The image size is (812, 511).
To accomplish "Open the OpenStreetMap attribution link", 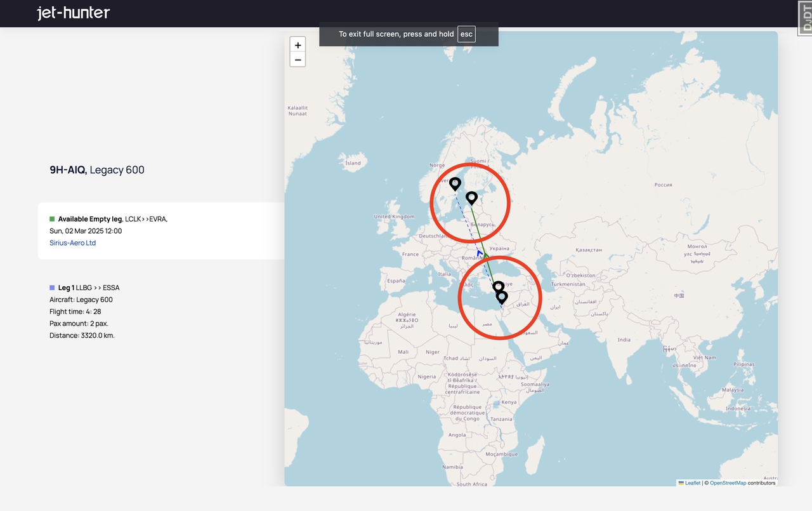I will (728, 483).
